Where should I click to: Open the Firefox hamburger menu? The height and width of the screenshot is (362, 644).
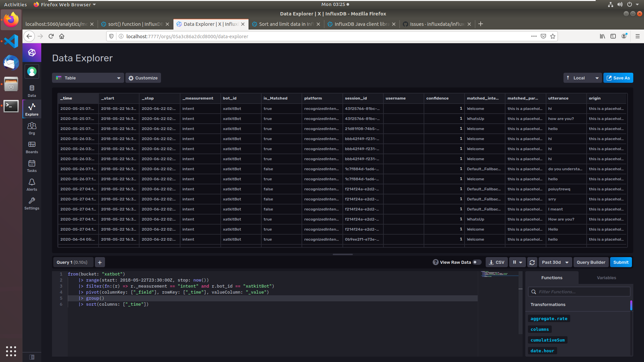[638, 36]
